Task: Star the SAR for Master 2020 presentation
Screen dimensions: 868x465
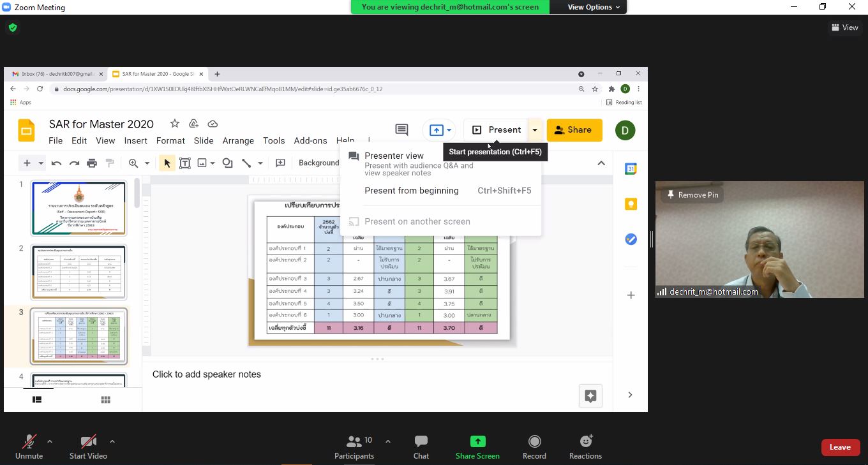Action: coord(174,124)
